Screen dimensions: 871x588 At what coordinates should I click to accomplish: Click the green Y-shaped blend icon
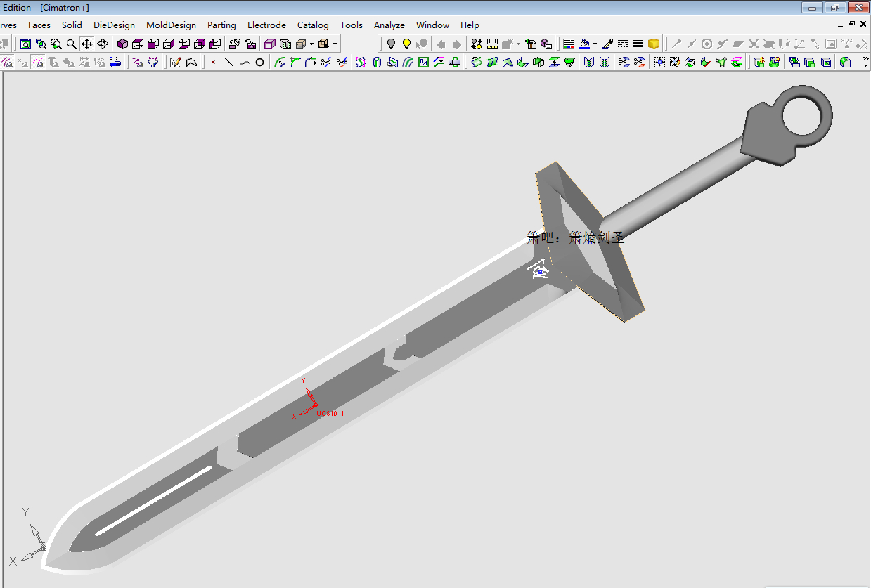[x=721, y=62]
